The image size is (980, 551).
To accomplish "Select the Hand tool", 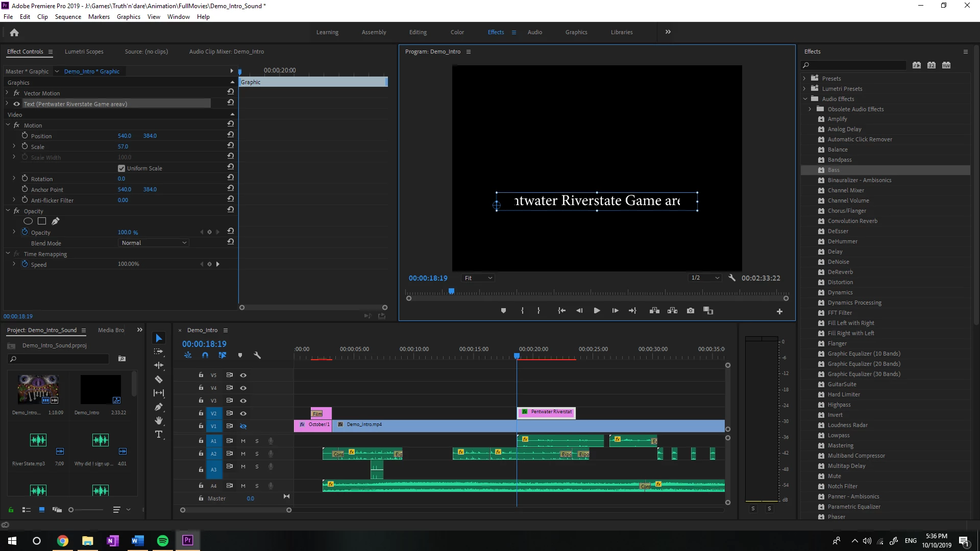I will 159,420.
